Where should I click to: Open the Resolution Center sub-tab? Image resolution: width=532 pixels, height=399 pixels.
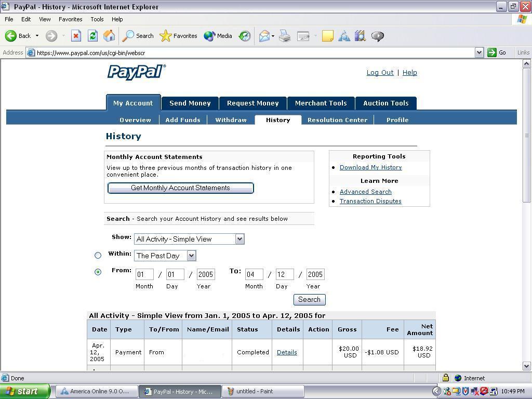[337, 120]
